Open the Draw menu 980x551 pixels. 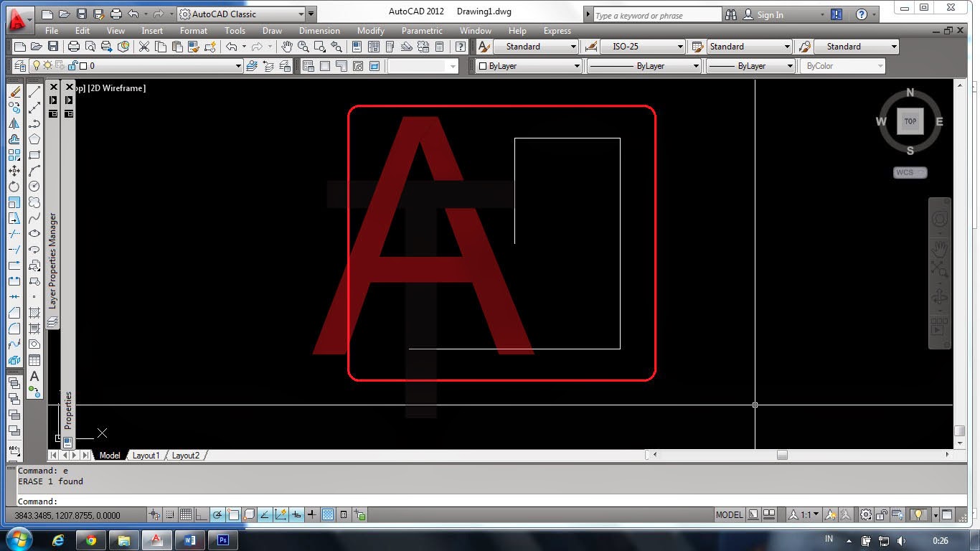point(272,31)
